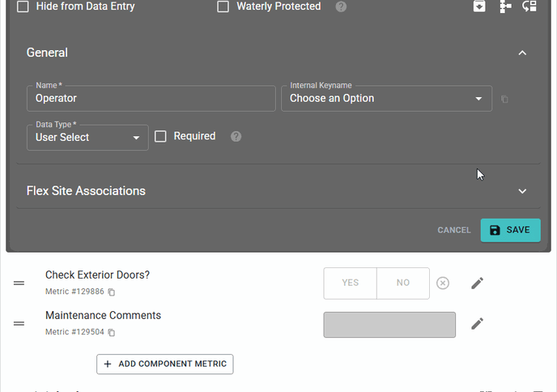Screen dimensions: 557x392
Task: Clear the Check Exterior Doors answer
Action: tap(443, 283)
